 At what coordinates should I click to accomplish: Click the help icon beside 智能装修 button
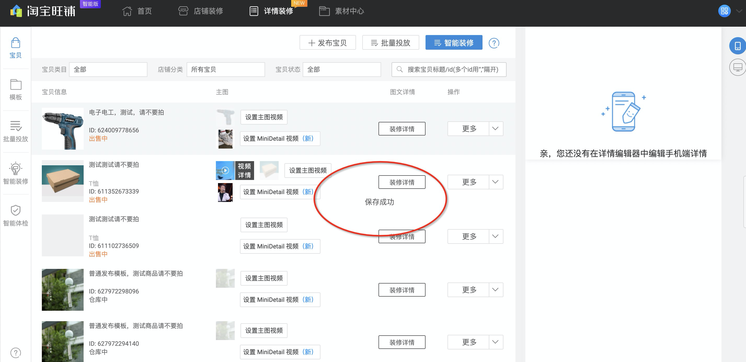tap(494, 43)
